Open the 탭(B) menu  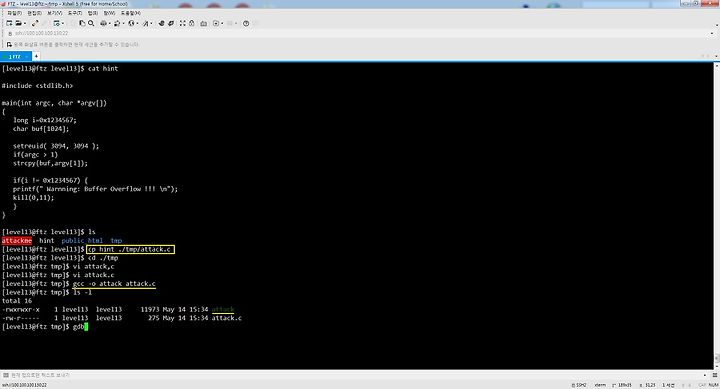tap(93, 13)
